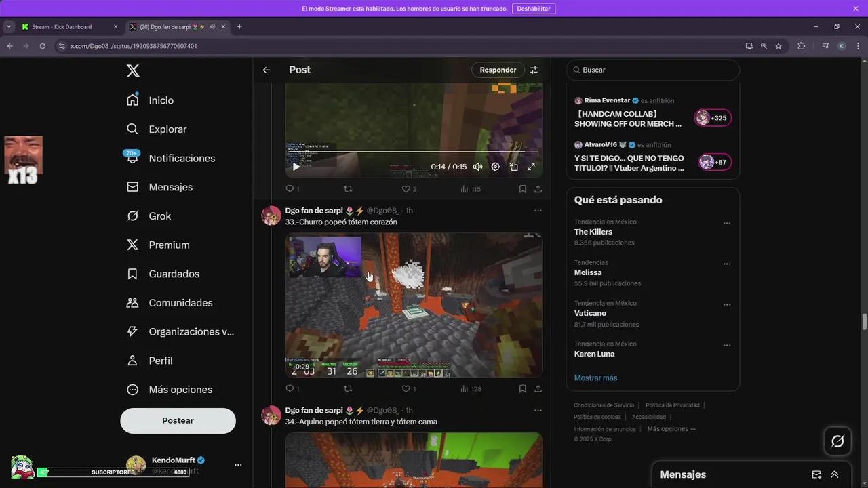This screenshot has width=868, height=488.
Task: Open more options for Melissa trend
Action: [726, 264]
